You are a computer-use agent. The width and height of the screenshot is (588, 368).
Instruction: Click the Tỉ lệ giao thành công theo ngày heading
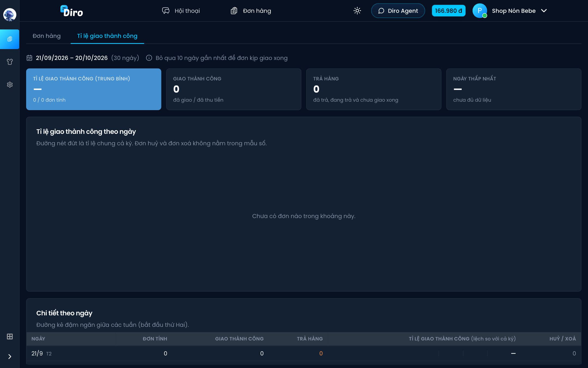[x=86, y=131]
